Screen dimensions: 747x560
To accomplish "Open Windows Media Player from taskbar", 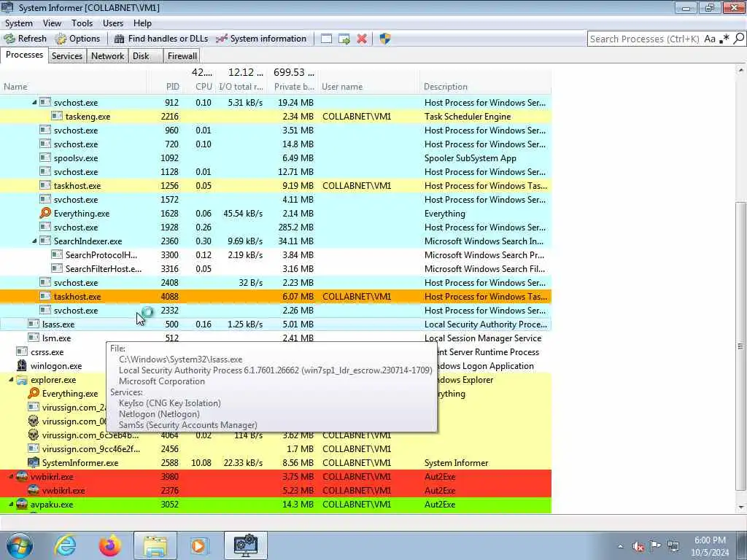I will click(x=199, y=545).
